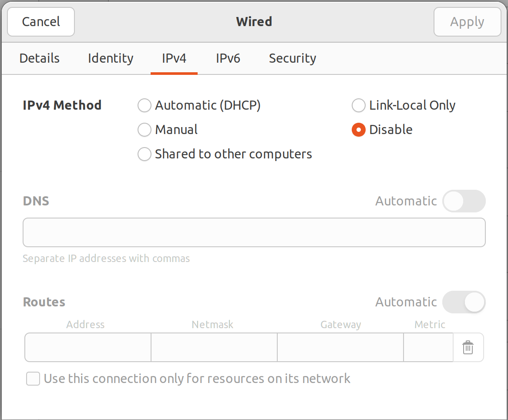Select Automatic (DHCP) IPv4 method
The width and height of the screenshot is (508, 420).
[x=145, y=105]
